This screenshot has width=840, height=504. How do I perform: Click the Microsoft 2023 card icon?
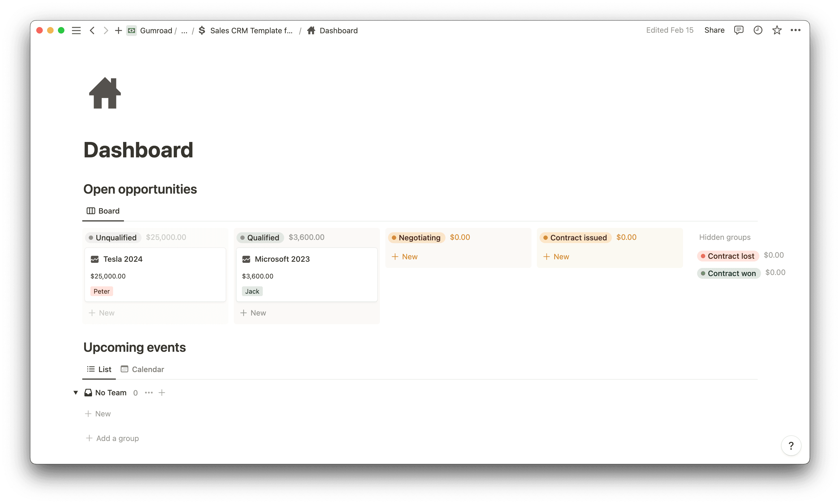click(246, 259)
